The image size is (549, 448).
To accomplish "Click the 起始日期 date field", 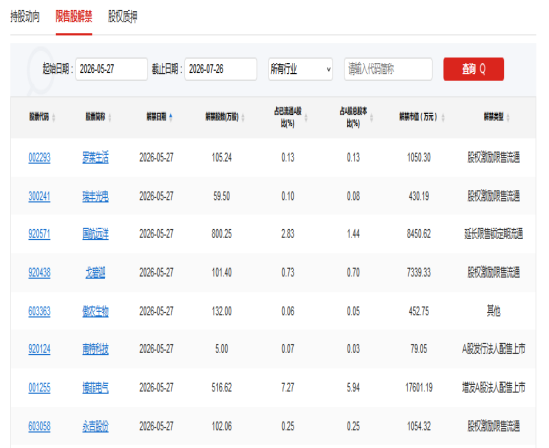I will tap(111, 69).
